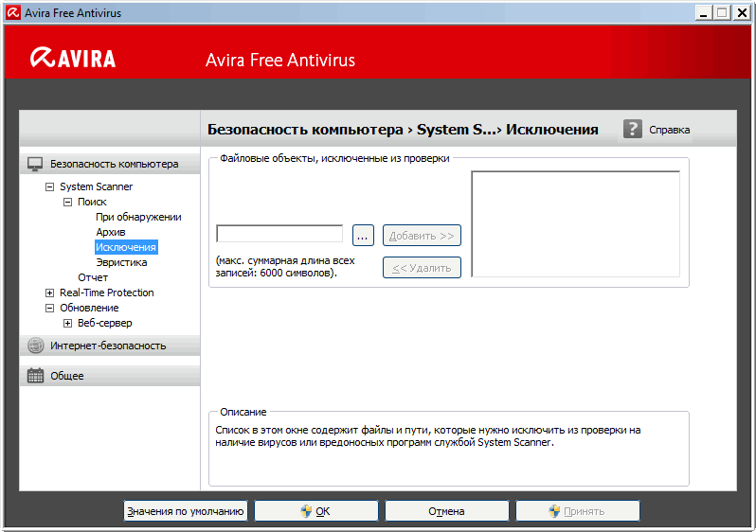Collapse the Обновление tree node
This screenshot has height=532, width=756.
click(50, 308)
